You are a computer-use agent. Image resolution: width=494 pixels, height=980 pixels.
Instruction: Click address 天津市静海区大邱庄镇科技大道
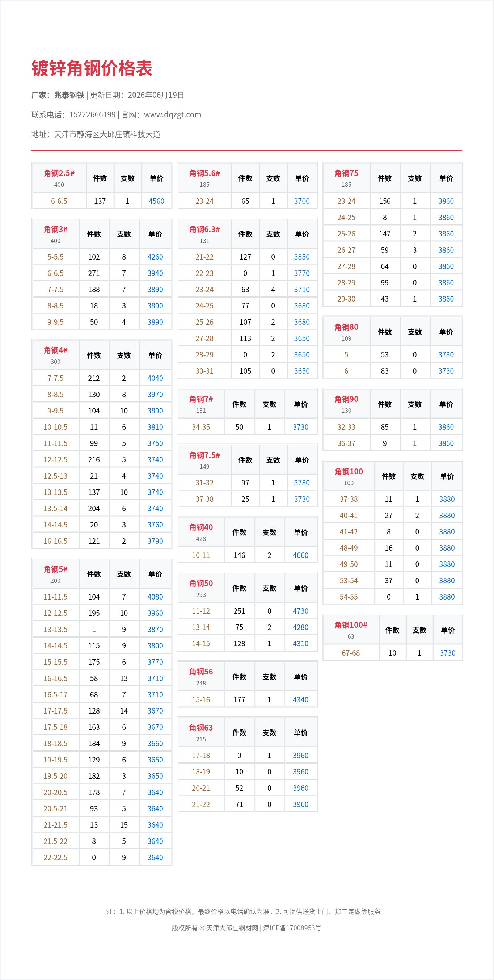coord(107,134)
